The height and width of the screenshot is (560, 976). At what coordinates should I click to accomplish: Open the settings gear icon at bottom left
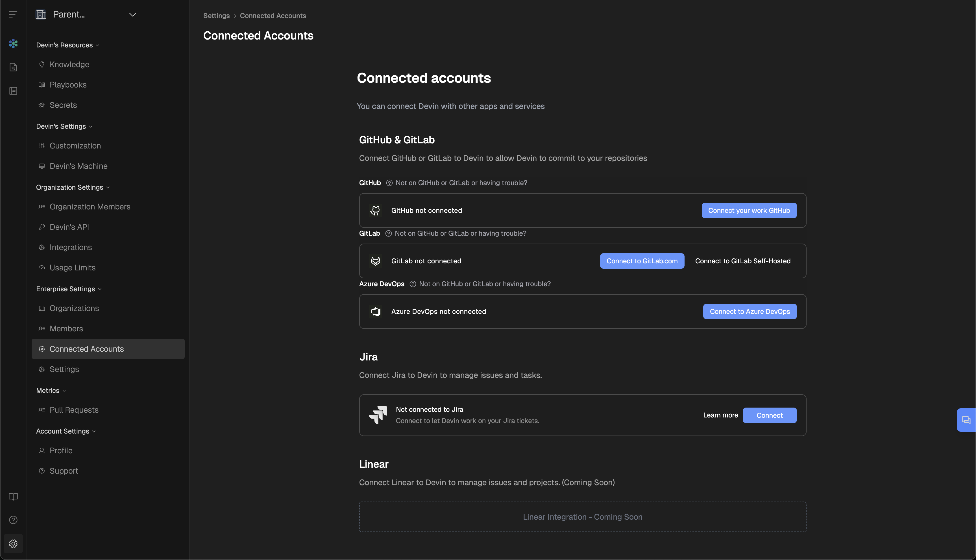coord(13,543)
